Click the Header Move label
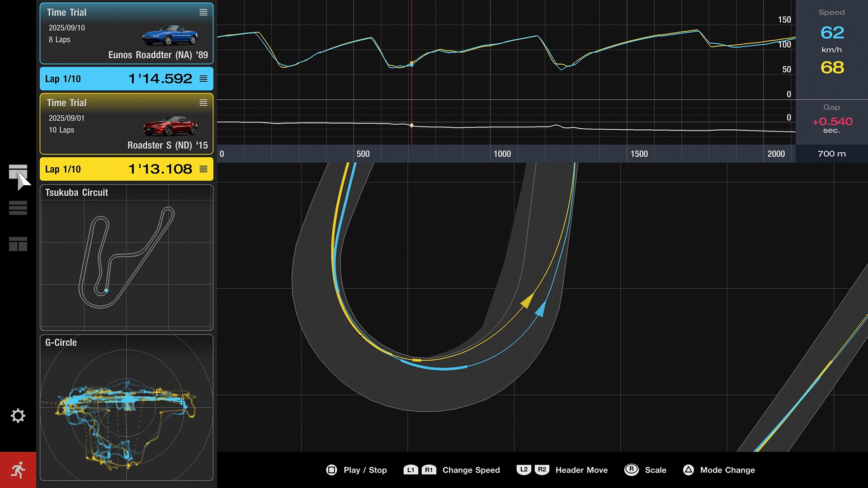 pyautogui.click(x=581, y=470)
